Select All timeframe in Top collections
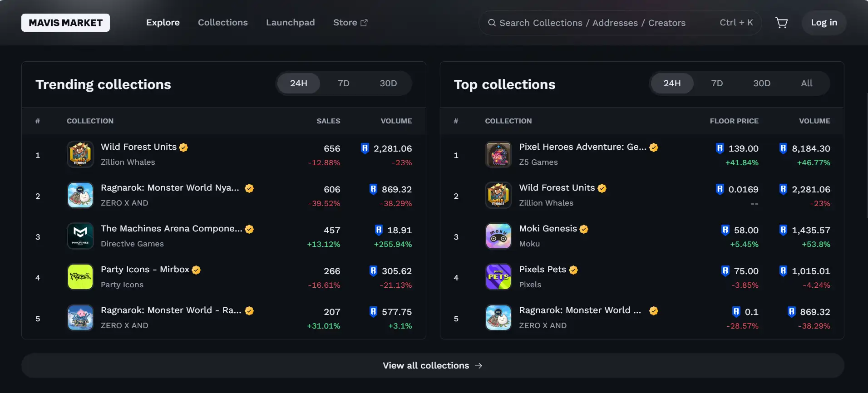Viewport: 868px width, 393px height. 806,84
